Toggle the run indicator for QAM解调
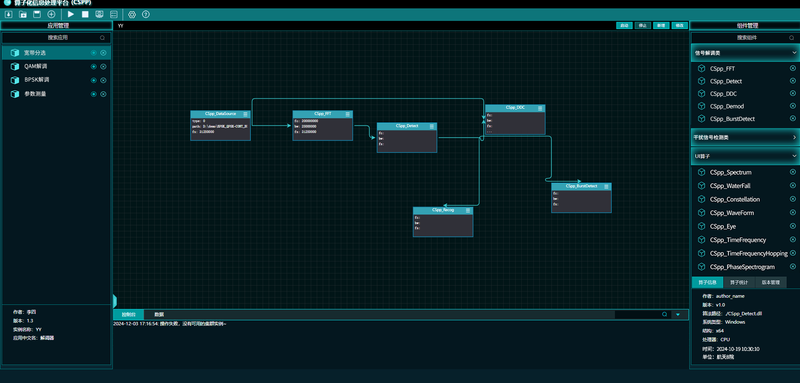Image resolution: width=800 pixels, height=383 pixels. click(x=93, y=66)
